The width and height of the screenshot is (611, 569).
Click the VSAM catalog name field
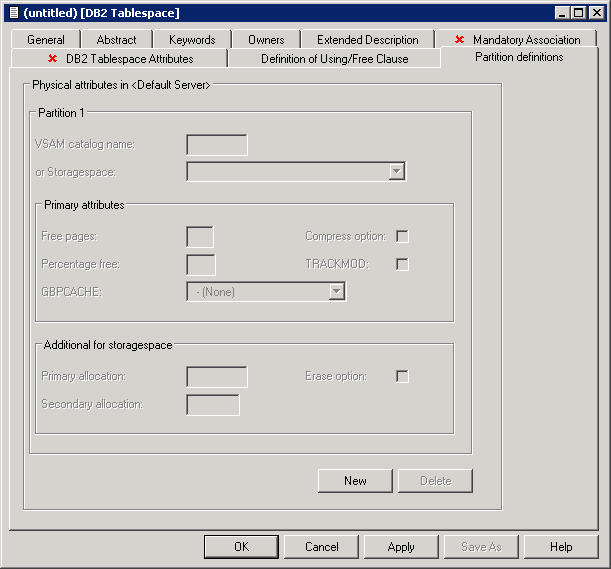217,145
